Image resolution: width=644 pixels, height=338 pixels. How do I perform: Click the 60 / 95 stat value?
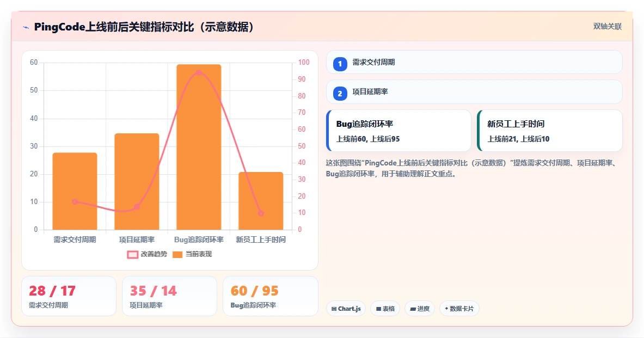(x=254, y=291)
